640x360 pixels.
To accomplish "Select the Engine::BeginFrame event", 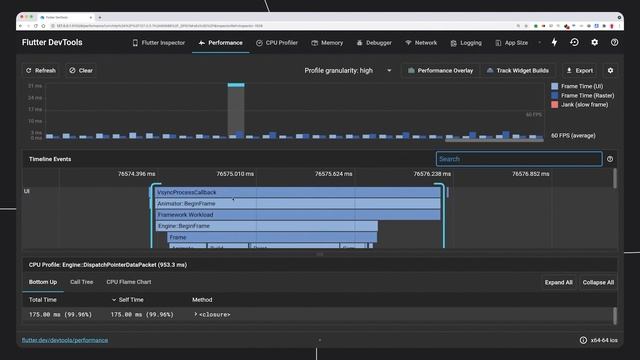I will point(267,226).
